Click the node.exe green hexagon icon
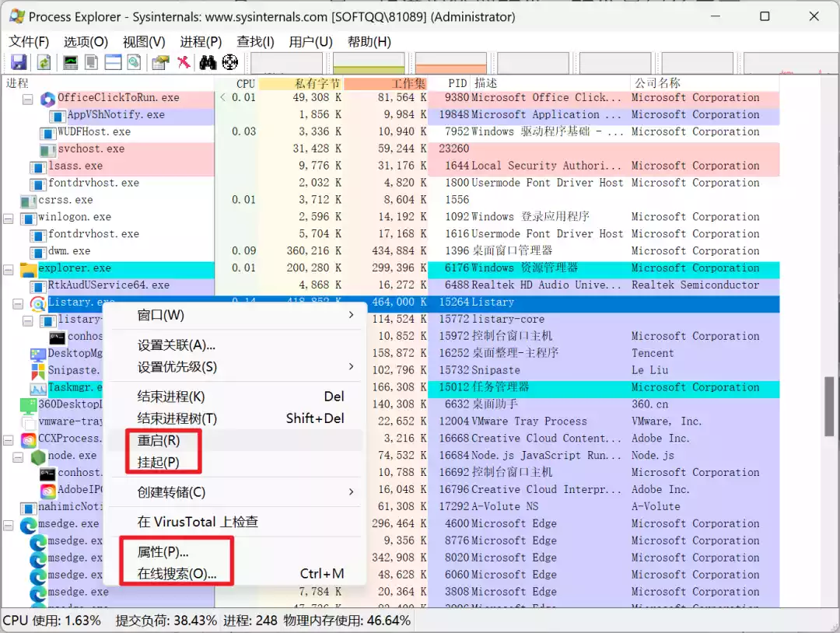The image size is (840, 633). click(38, 456)
